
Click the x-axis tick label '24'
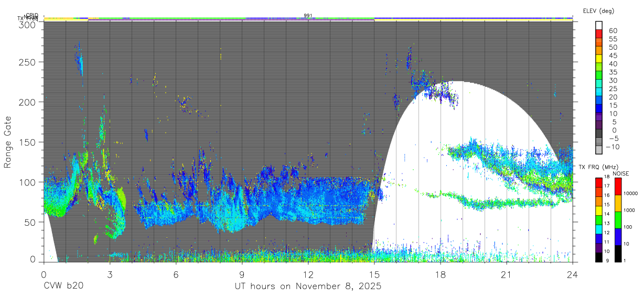572,274
